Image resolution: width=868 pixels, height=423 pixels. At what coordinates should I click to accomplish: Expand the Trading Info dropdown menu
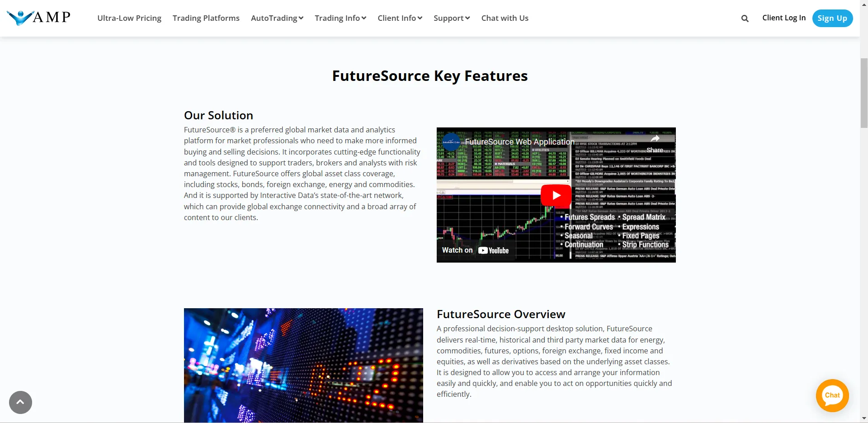point(340,18)
